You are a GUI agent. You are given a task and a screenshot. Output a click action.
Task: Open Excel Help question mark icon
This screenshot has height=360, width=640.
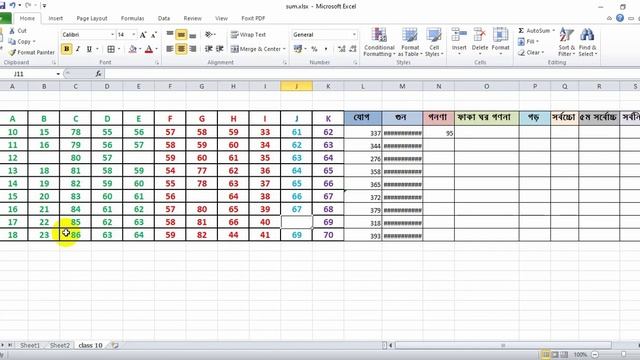tap(620, 18)
